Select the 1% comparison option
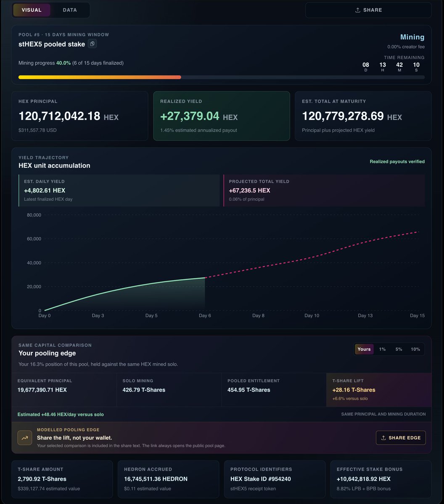 382,349
